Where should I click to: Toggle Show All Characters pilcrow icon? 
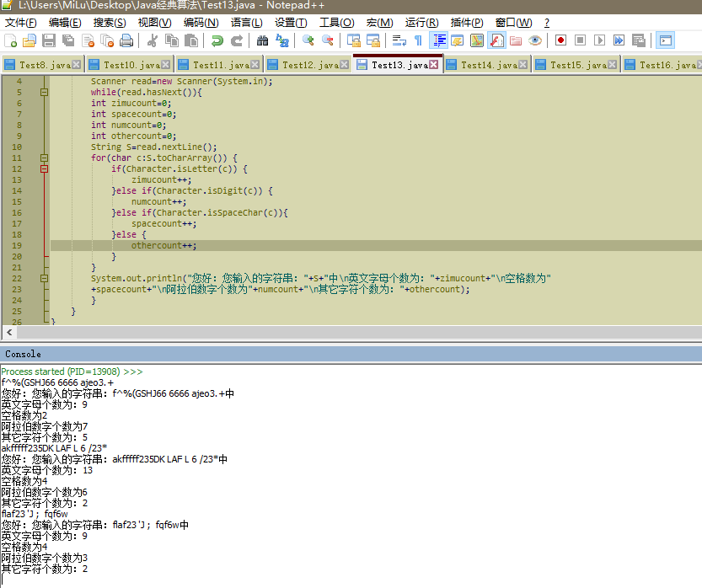click(x=419, y=40)
